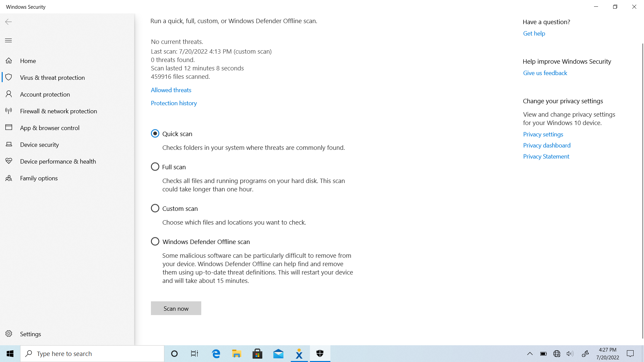Image resolution: width=644 pixels, height=362 pixels.
Task: Click the Scan now button
Action: click(176, 308)
